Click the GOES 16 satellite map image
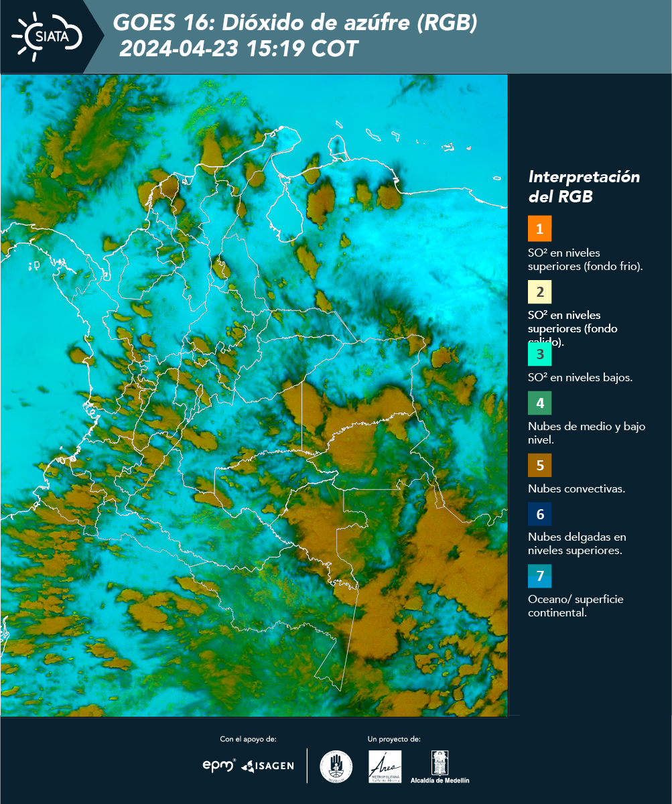 coord(254,395)
